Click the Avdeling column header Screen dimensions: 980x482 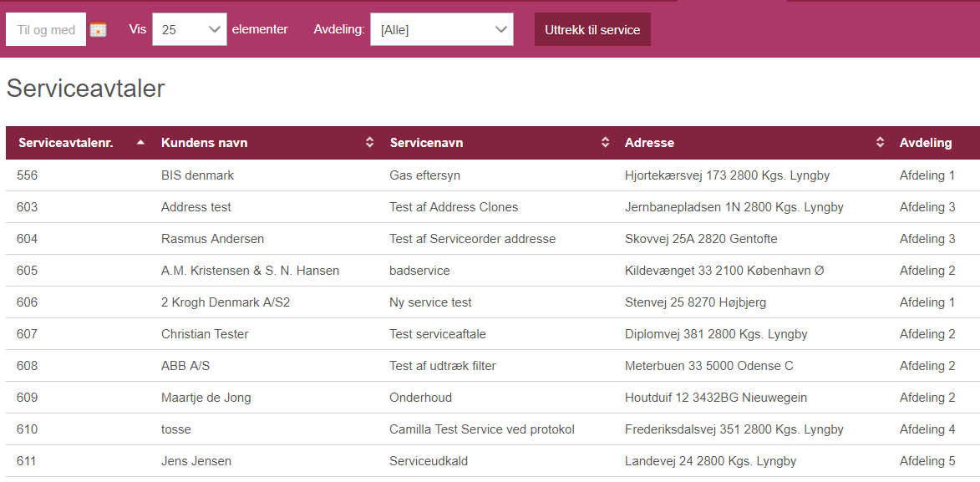926,143
